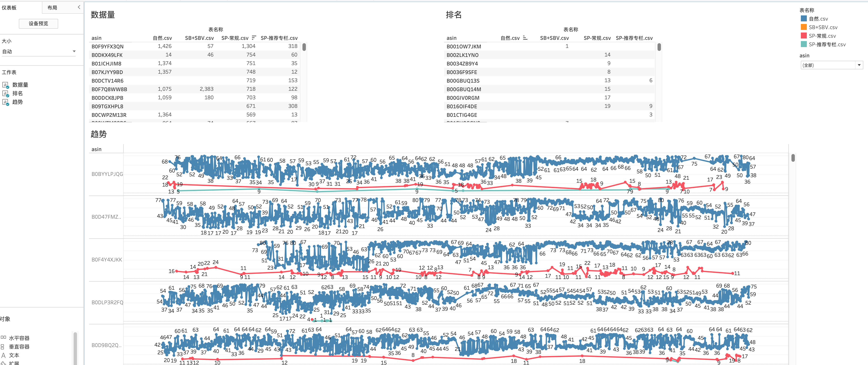868x365 pixels.
Task: Select the 水平容器 object icon
Action: (3, 338)
